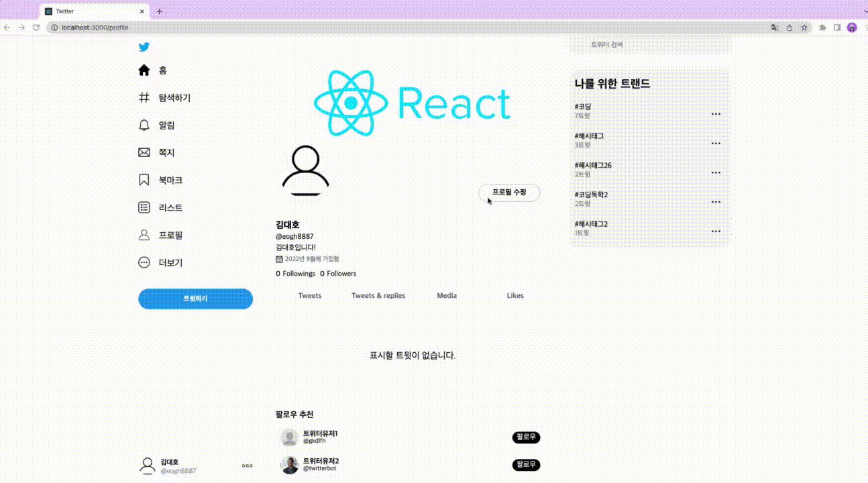Follow 트위터유저1 with 팔로우 button
Screen dimensions: 868x483
[526, 437]
